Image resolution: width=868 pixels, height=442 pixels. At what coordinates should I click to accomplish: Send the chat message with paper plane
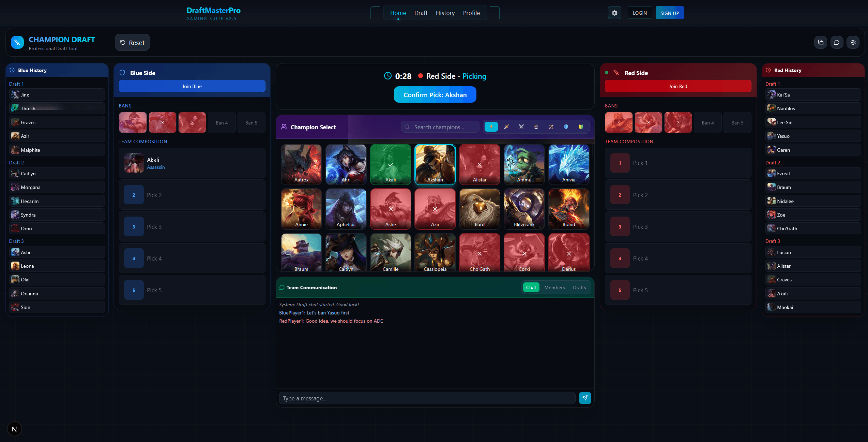click(x=585, y=398)
